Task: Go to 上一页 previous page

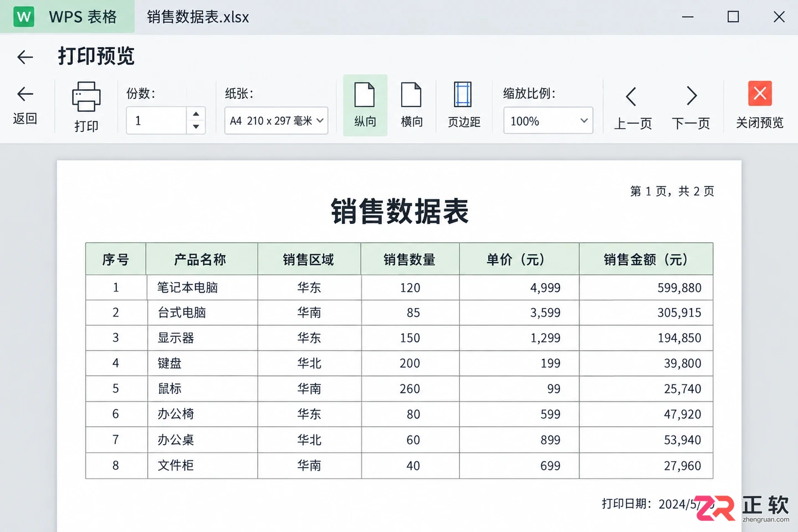Action: pyautogui.click(x=632, y=108)
